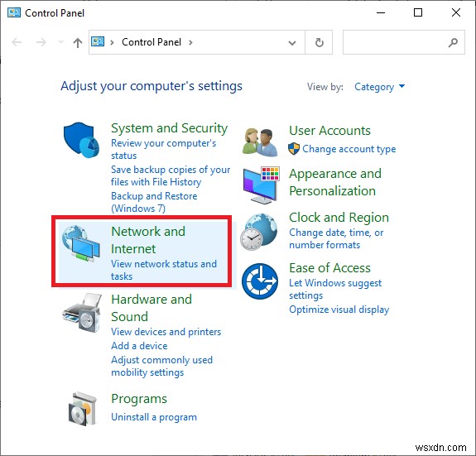476x456 pixels.
Task: Open the Clock and Region heading
Action: click(x=339, y=218)
